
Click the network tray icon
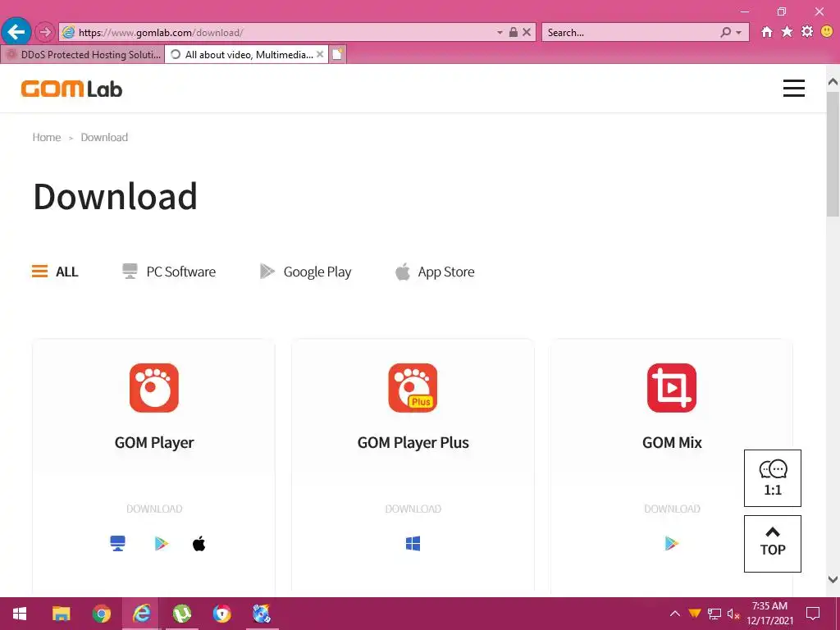[x=714, y=614]
